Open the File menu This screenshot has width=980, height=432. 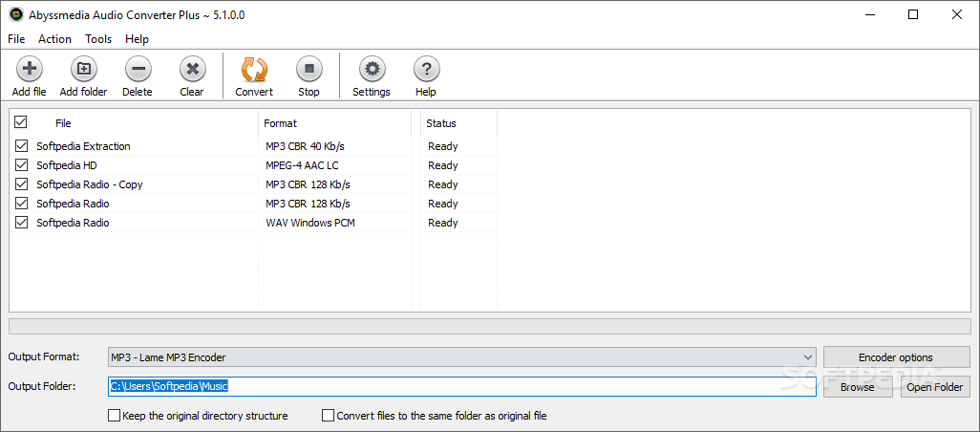[16, 39]
